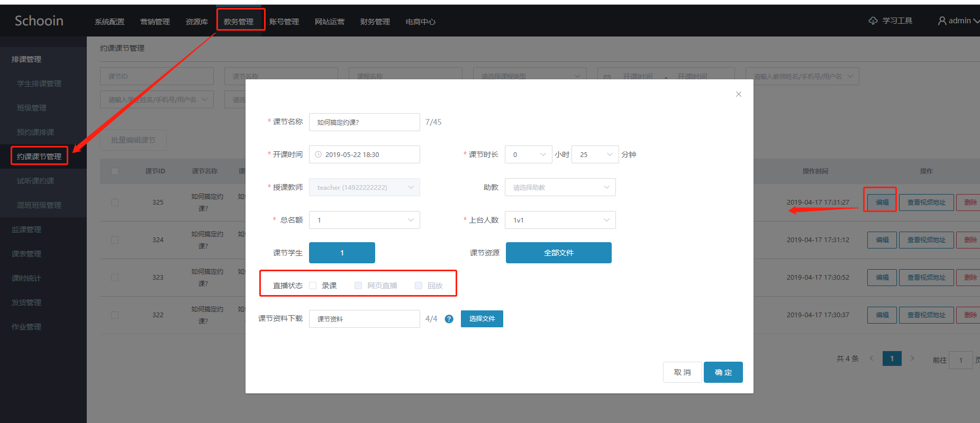The image size is (980, 423).
Task: Click 编辑 for lesson 322
Action: (x=882, y=315)
